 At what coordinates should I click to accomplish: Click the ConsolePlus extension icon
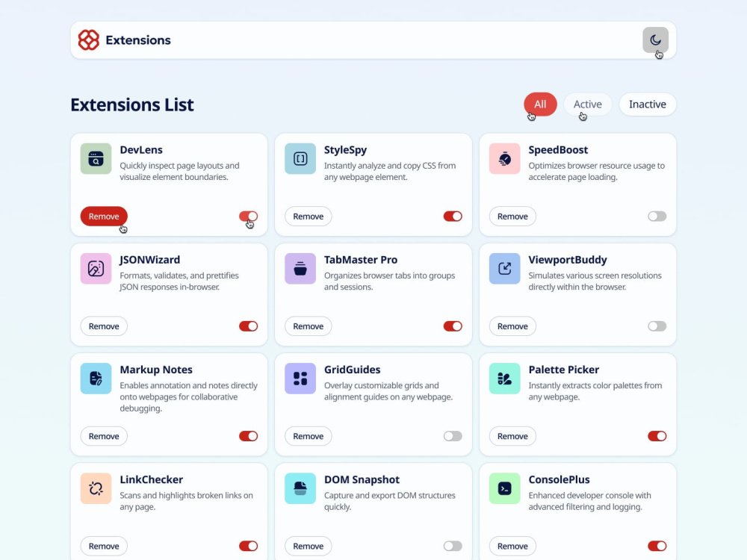[x=504, y=488]
